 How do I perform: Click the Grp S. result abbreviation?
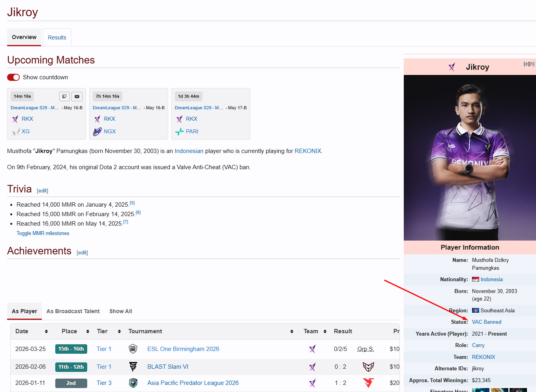[365, 349]
